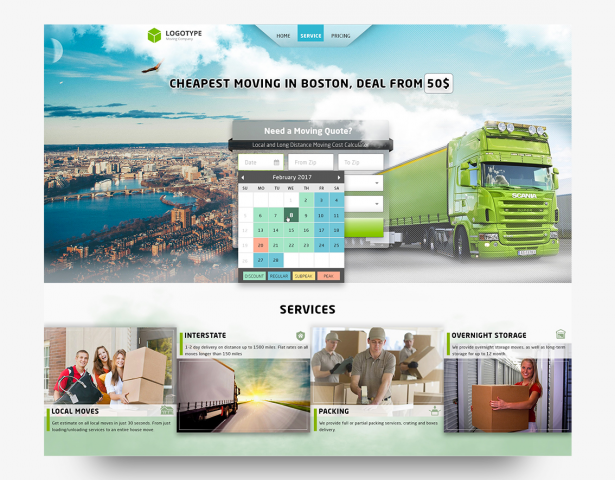Click the Date input field
Image resolution: width=615 pixels, height=480 pixels.
click(260, 162)
